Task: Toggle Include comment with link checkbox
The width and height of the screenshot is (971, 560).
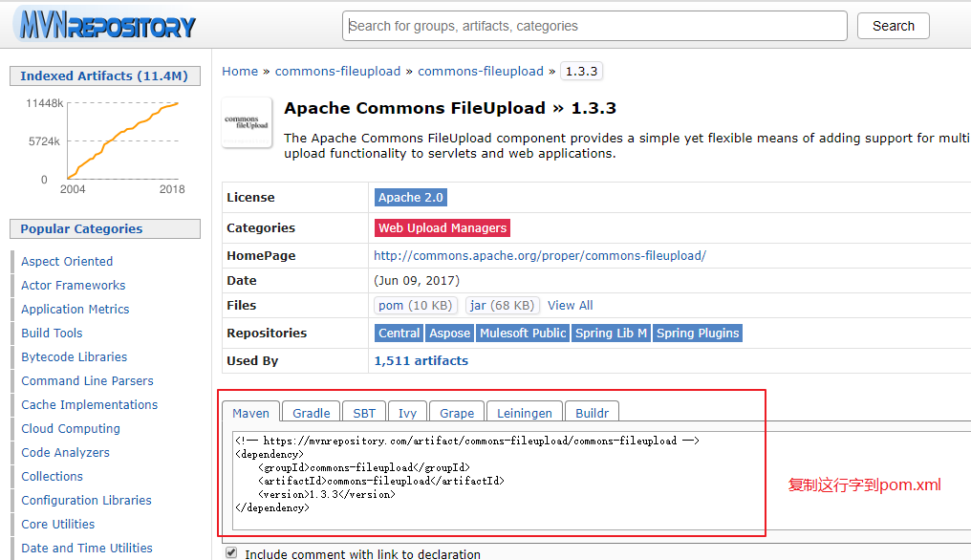Action: [x=231, y=553]
